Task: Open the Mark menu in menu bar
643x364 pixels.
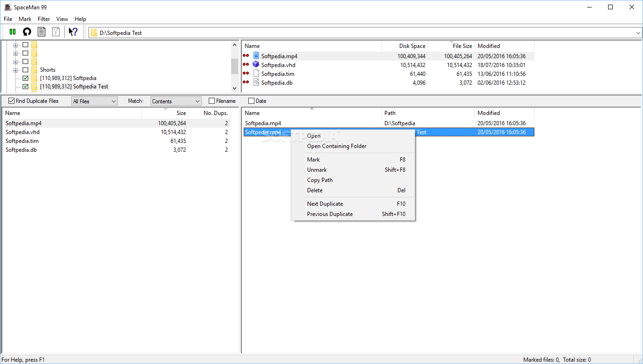Action: (x=25, y=19)
